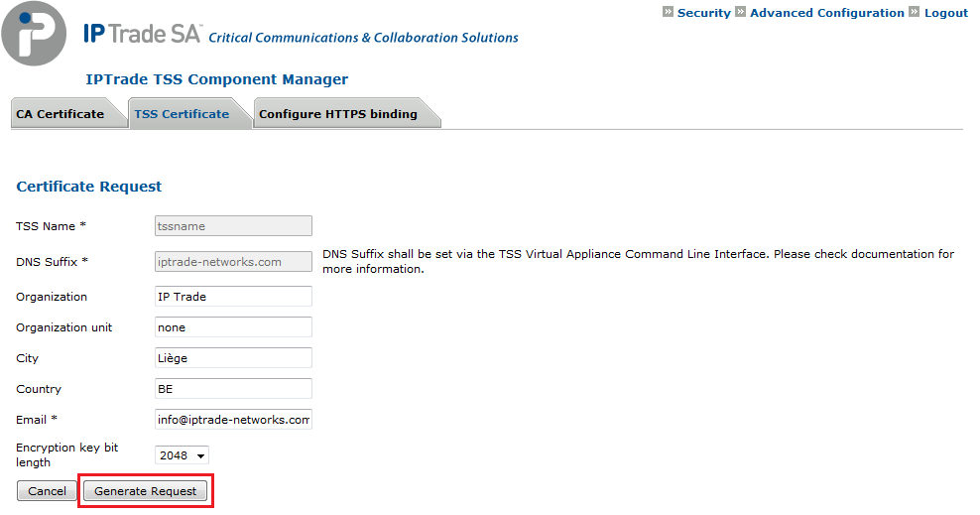Click the arrow icon before Security
The height and width of the screenshot is (515, 980).
669,12
